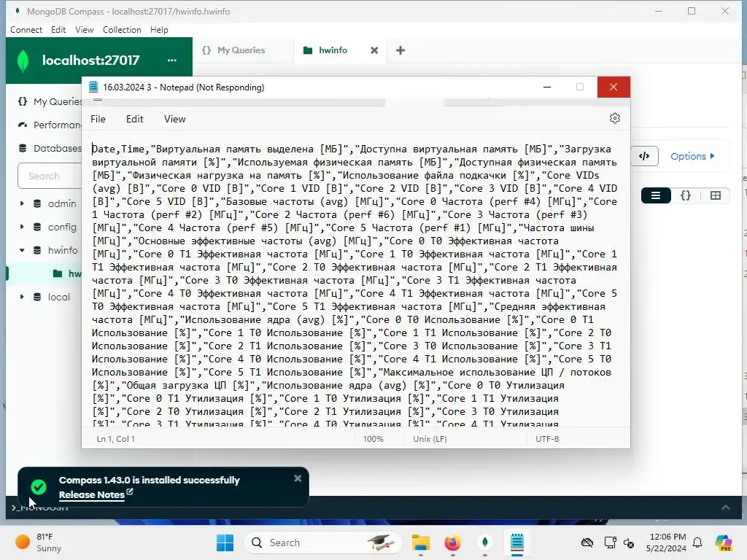
Task: Dismiss the Compass installed notification
Action: (298, 478)
